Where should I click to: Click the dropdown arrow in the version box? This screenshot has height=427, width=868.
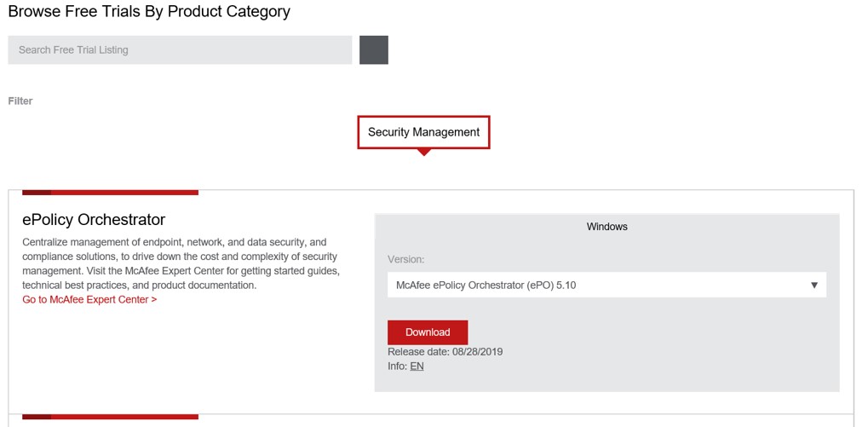click(814, 286)
